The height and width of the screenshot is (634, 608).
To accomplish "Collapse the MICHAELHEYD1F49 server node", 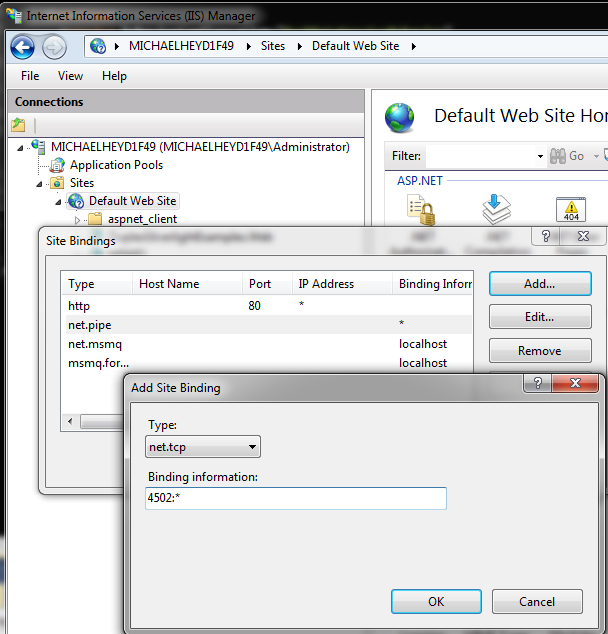I will 20,148.
